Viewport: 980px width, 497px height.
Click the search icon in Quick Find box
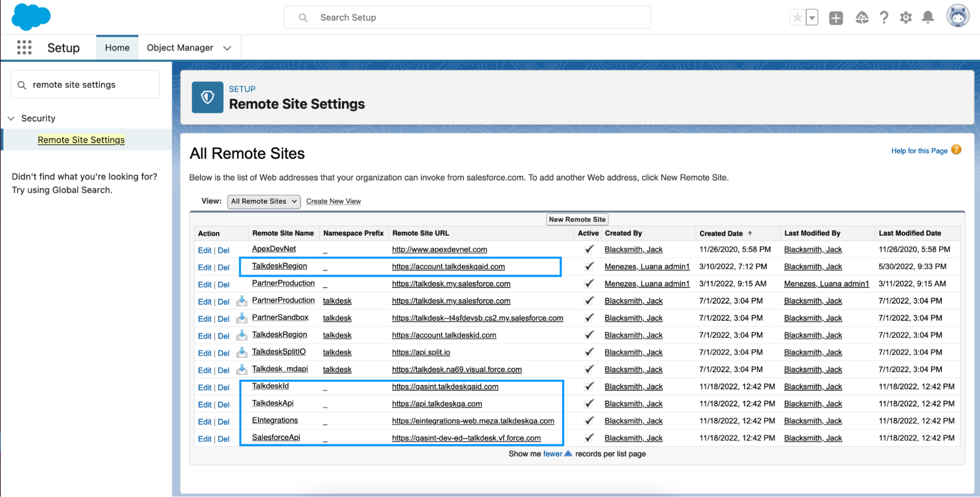pos(22,85)
